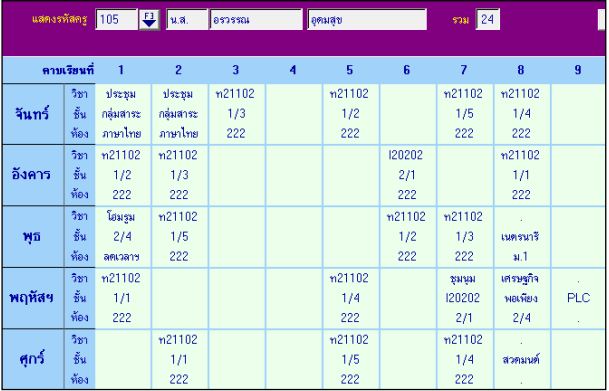
Task: Select Tuesday period 6 cell I20202
Action: [407, 175]
